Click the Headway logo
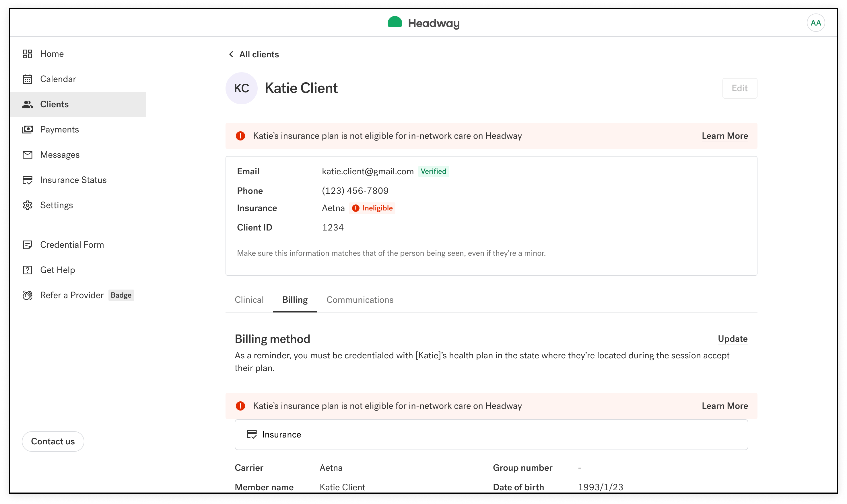Screen dimensions: 847x504 [423, 23]
